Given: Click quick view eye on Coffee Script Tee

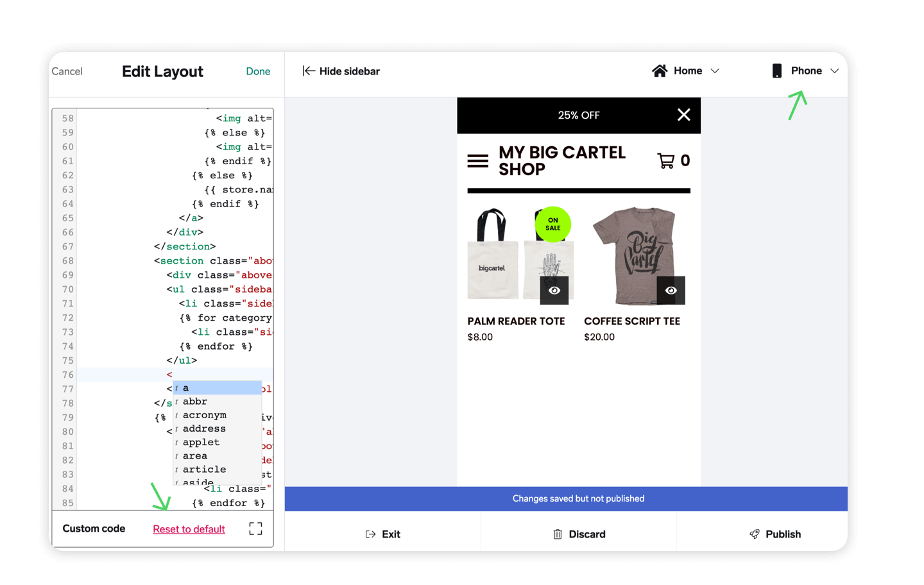Looking at the screenshot, I should pos(671,291).
